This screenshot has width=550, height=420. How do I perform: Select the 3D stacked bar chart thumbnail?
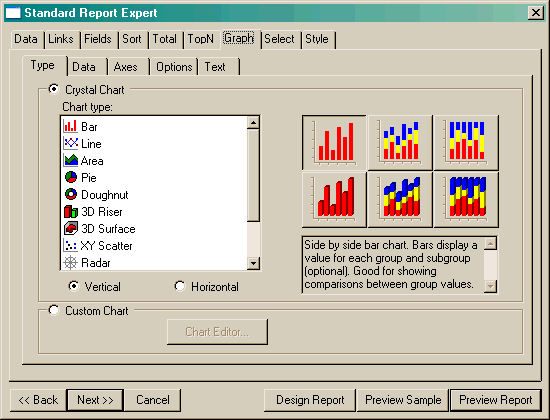coord(400,200)
